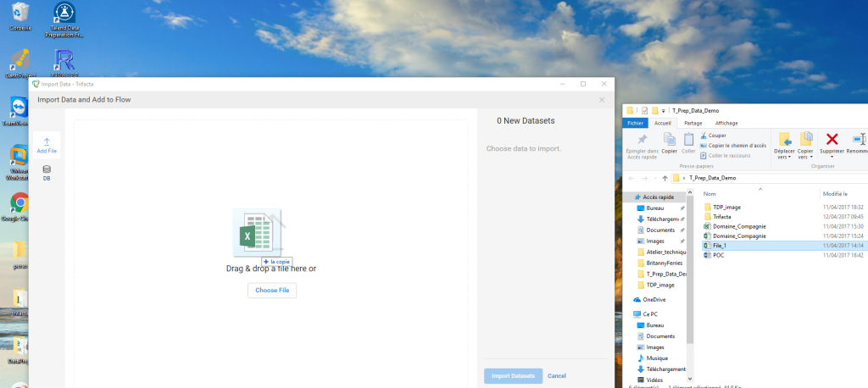Switch to the Partage ribbon tab

(693, 123)
